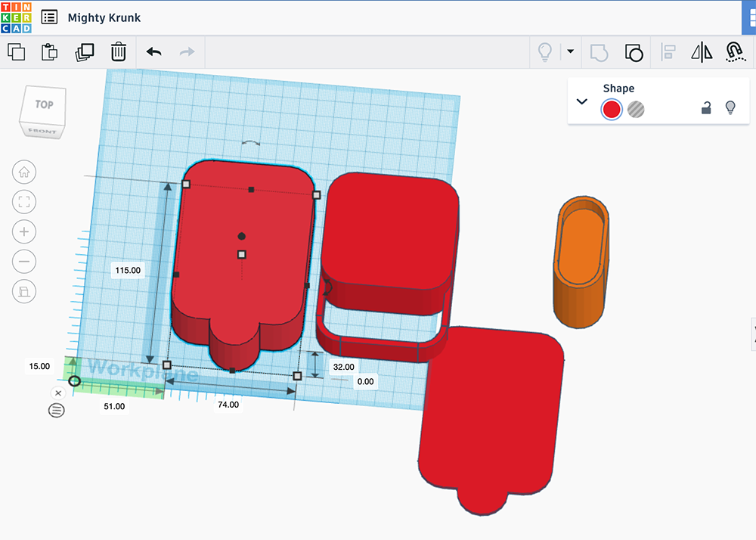This screenshot has height=540, width=756.
Task: Undo the last action
Action: [x=154, y=52]
